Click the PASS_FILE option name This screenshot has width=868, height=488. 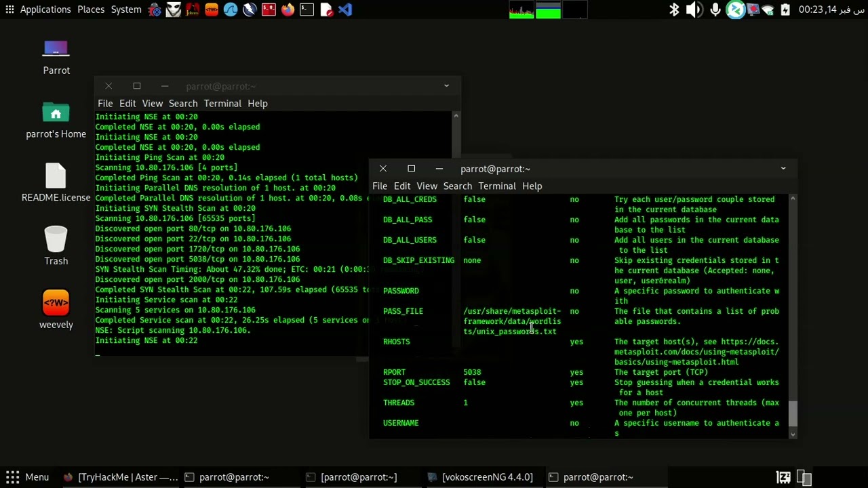403,311
